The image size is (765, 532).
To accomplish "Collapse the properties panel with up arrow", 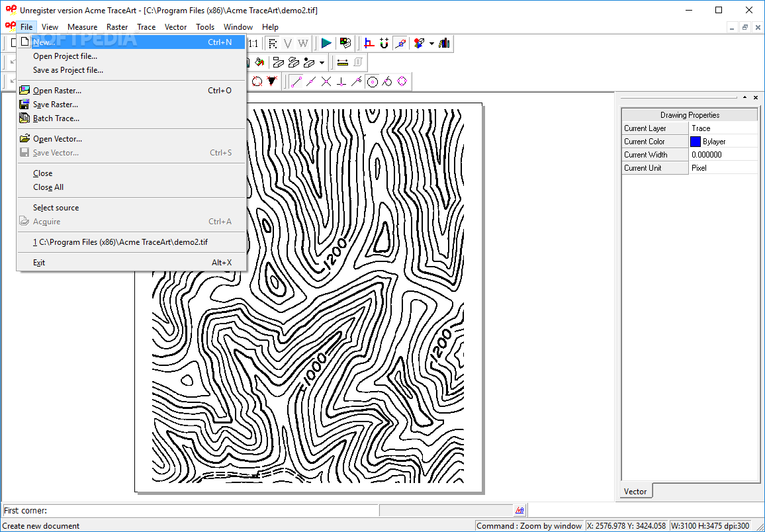I will [x=744, y=97].
